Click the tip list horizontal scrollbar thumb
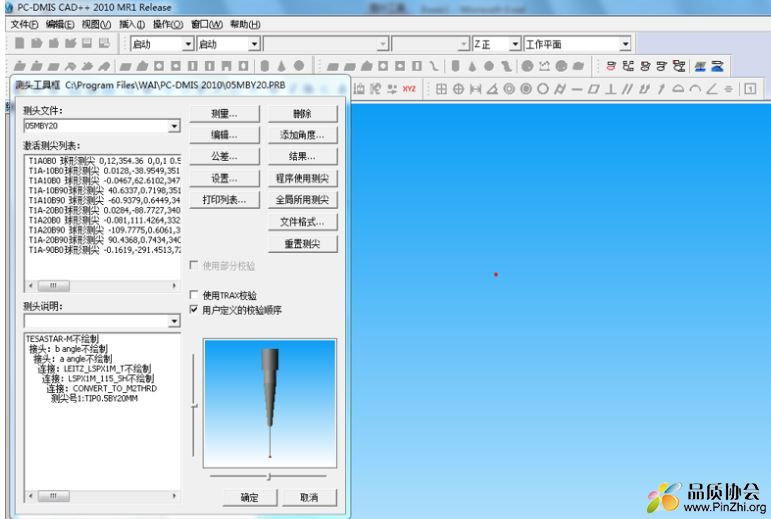This screenshot has width=771, height=519. point(54,286)
